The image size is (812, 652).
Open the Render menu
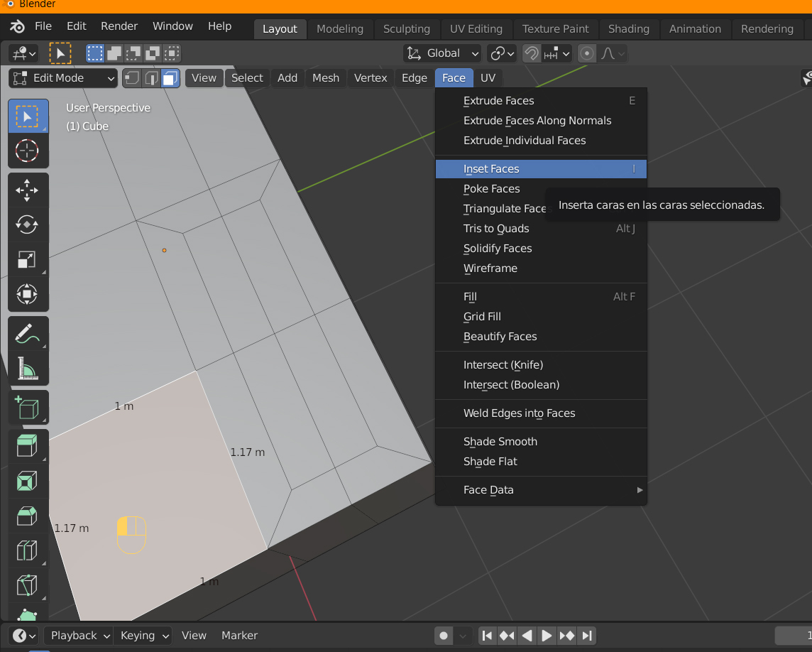(119, 26)
